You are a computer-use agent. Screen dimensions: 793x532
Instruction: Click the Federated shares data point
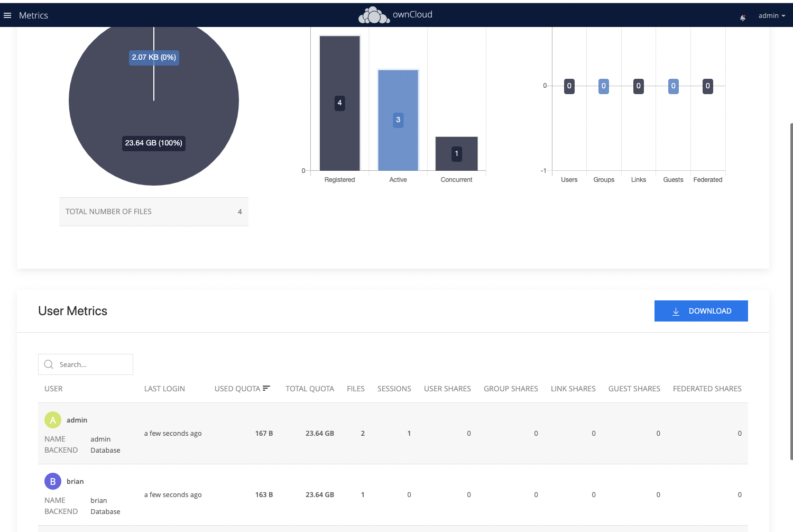708,86
